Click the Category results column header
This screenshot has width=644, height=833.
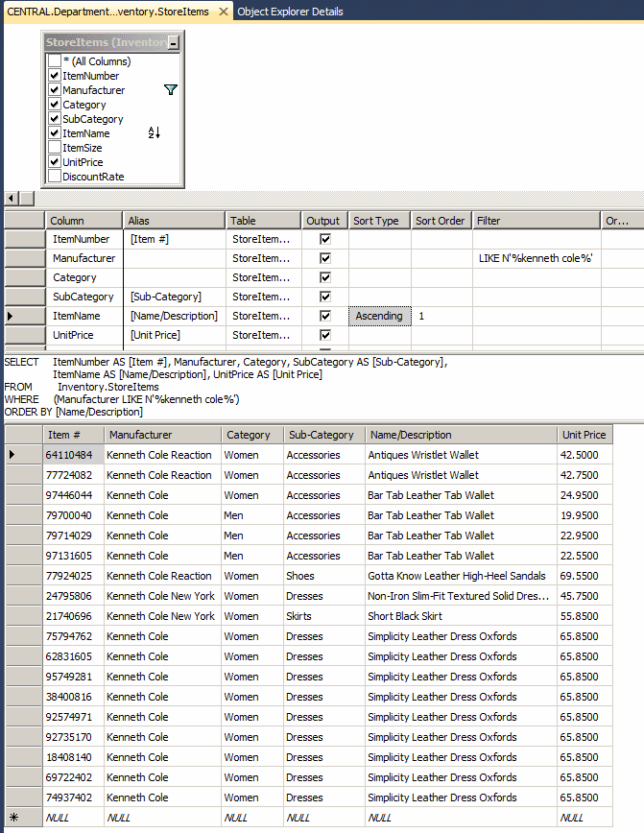(251, 435)
